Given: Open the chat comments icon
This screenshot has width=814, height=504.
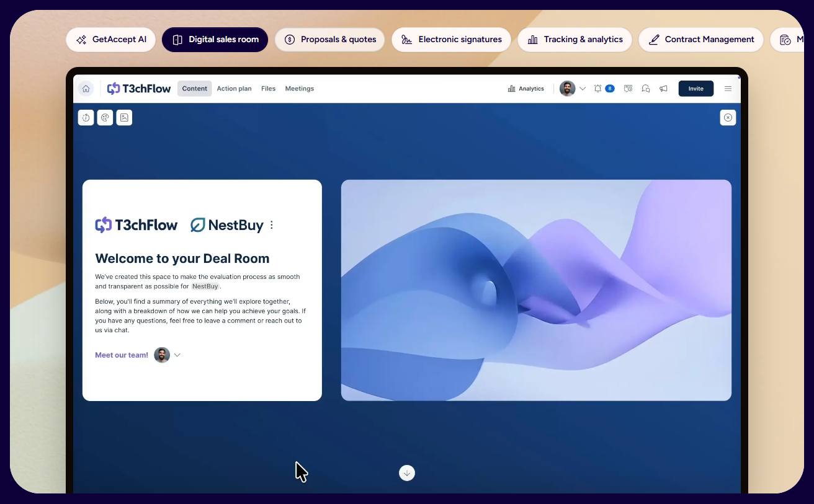Looking at the screenshot, I should 646,89.
